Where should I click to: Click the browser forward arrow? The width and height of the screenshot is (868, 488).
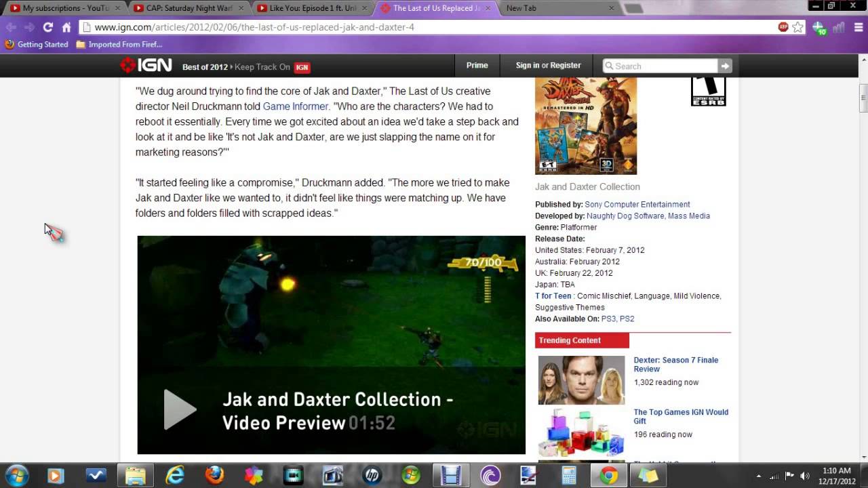coord(29,27)
